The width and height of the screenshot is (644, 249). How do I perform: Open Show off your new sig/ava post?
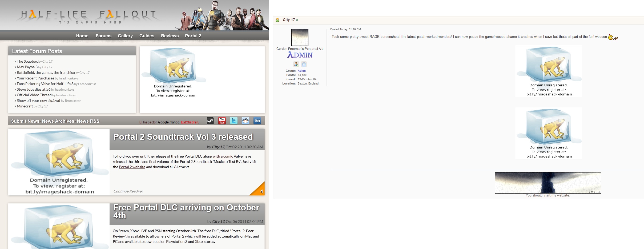pyautogui.click(x=38, y=101)
